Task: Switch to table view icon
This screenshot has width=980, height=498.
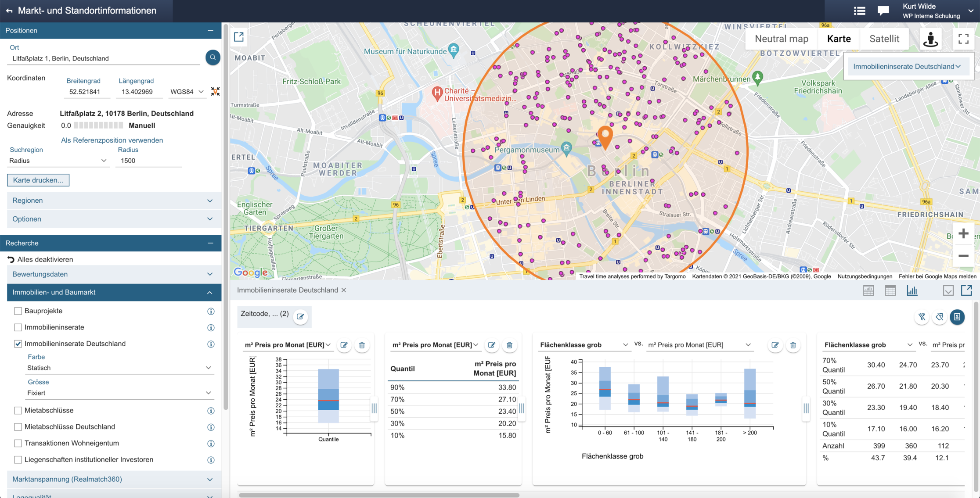Action: point(890,290)
